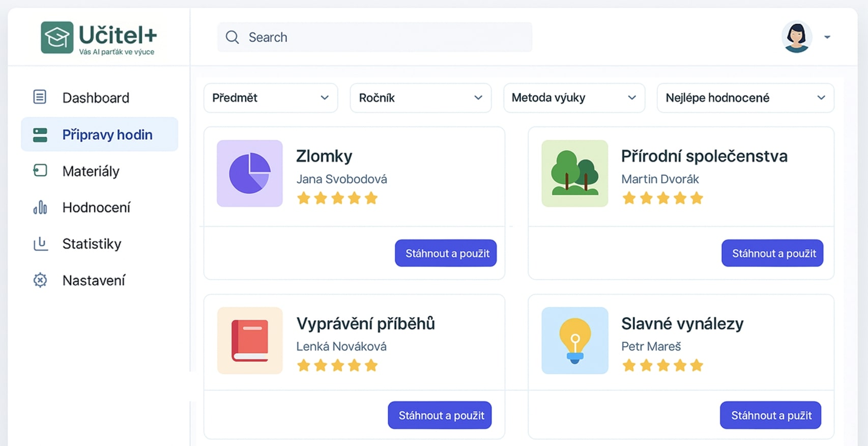Screen dimensions: 868x446
Task: Click the star rating under Jana Svobodová
Action: pyautogui.click(x=337, y=198)
